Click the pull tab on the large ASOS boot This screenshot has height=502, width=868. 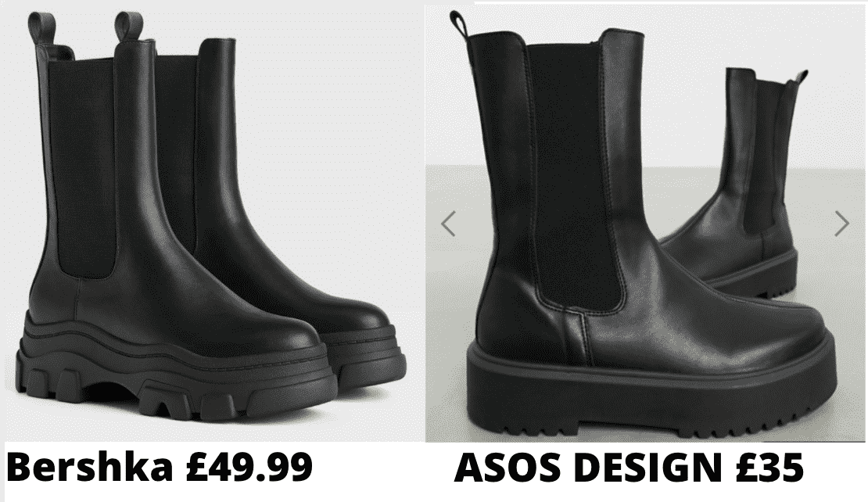coord(460,25)
